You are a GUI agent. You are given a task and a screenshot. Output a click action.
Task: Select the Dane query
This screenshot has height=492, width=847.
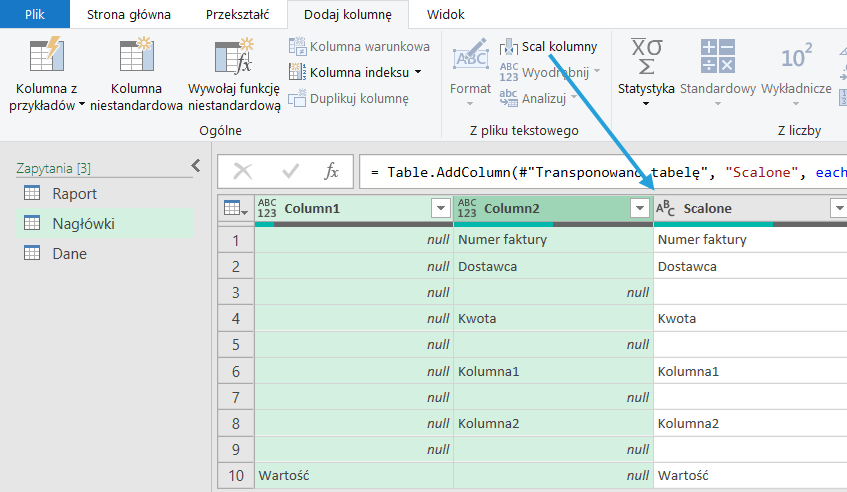(69, 254)
